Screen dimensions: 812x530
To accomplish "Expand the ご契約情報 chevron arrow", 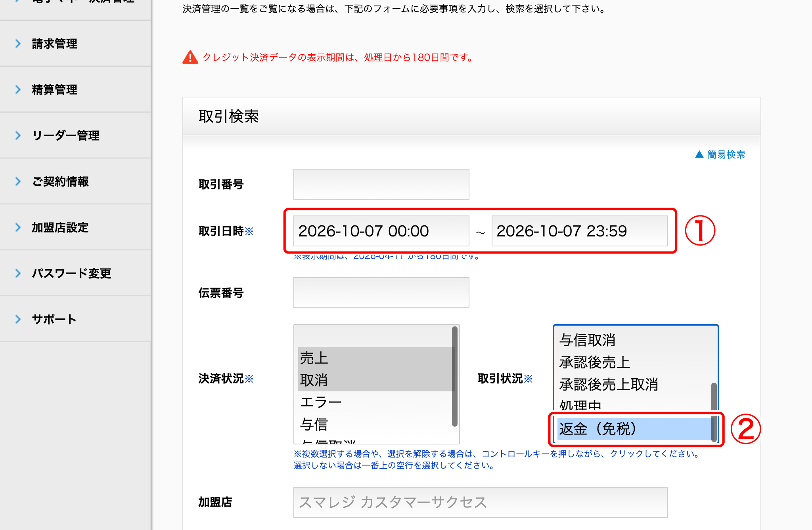I will (18, 181).
